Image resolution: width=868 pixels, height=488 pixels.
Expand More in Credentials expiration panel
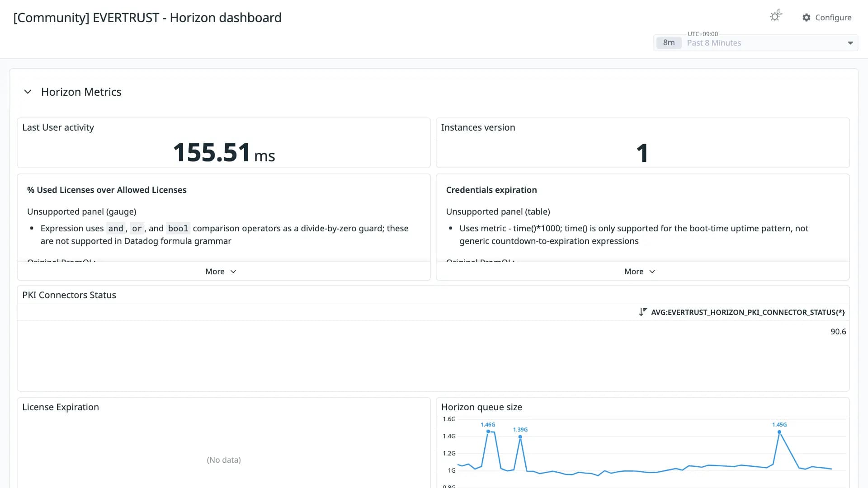pyautogui.click(x=640, y=272)
